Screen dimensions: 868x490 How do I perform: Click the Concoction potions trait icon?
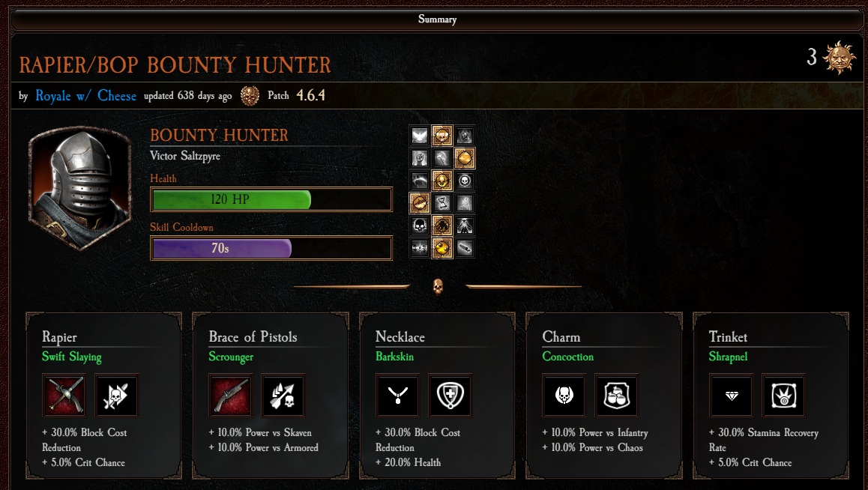pyautogui.click(x=616, y=396)
